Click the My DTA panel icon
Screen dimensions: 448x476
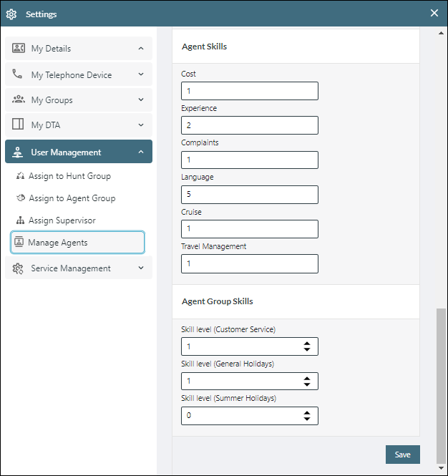pos(19,125)
